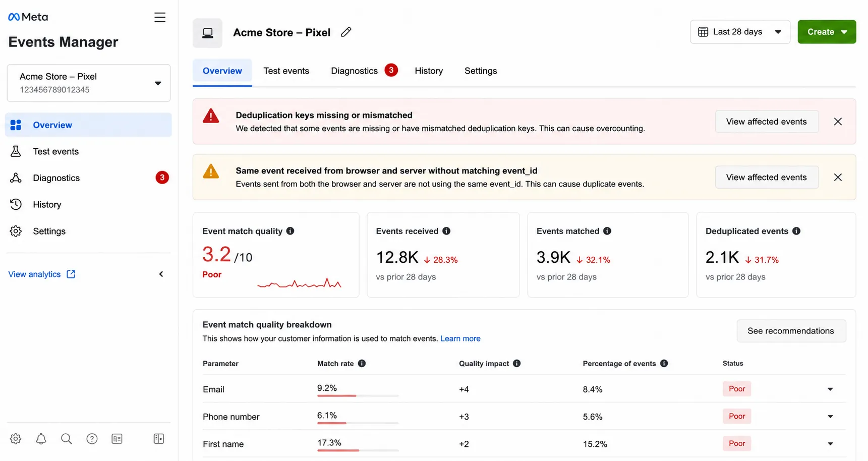This screenshot has height=461, width=868.
Task: Click the 12.8K events received value
Action: pos(397,257)
